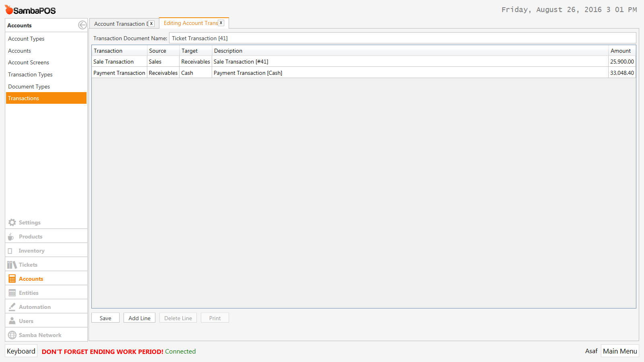Click the Print button
The image size is (644, 362).
[x=215, y=318]
